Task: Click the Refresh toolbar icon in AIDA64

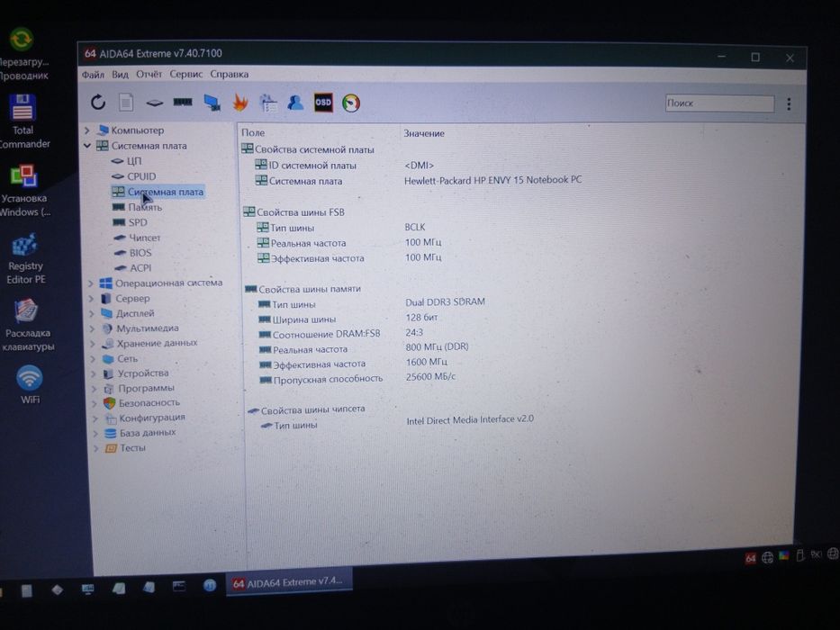Action: pyautogui.click(x=98, y=102)
